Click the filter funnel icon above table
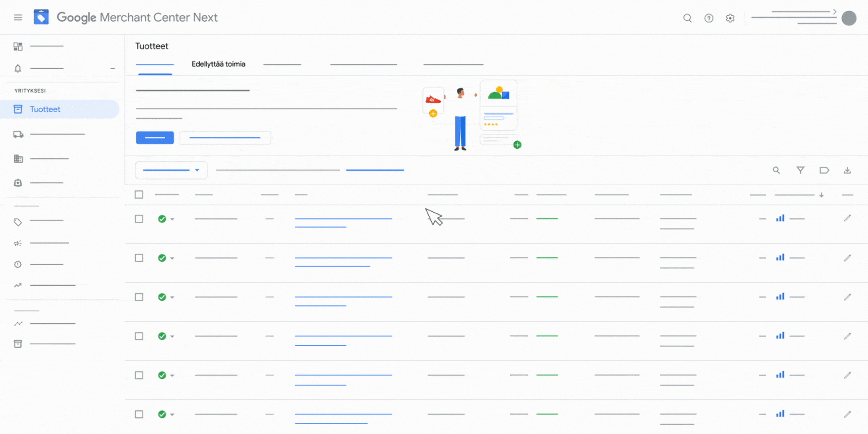 click(x=800, y=170)
